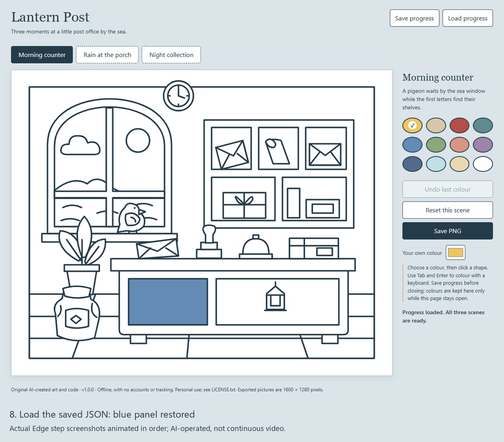Export the picture with Save PNG
The height and width of the screenshot is (442, 504).
[x=447, y=231]
